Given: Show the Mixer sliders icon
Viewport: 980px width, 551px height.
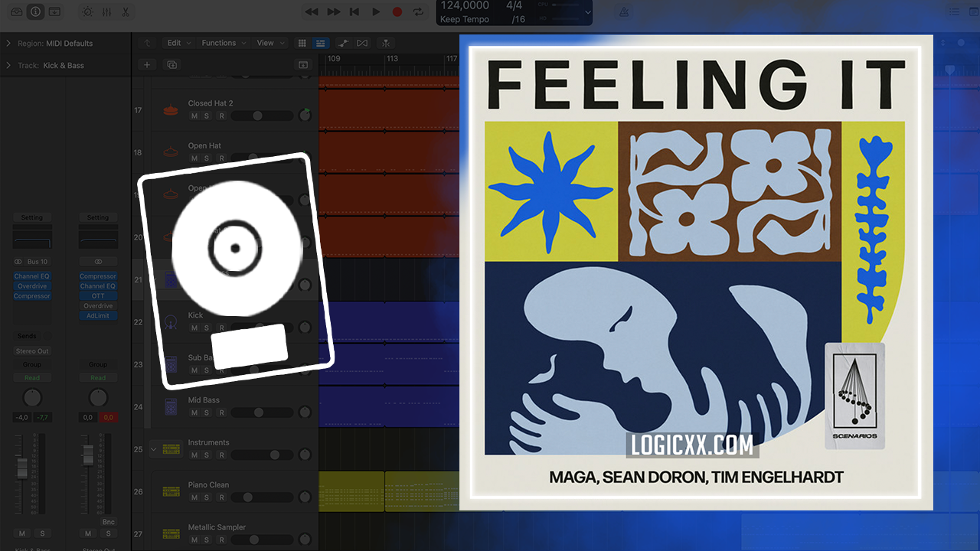Looking at the screenshot, I should coord(106,11).
